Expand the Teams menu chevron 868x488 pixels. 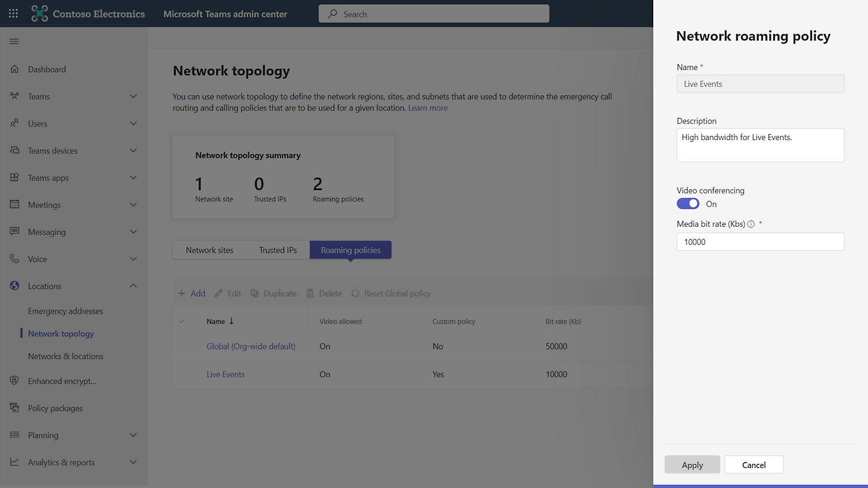coord(133,96)
